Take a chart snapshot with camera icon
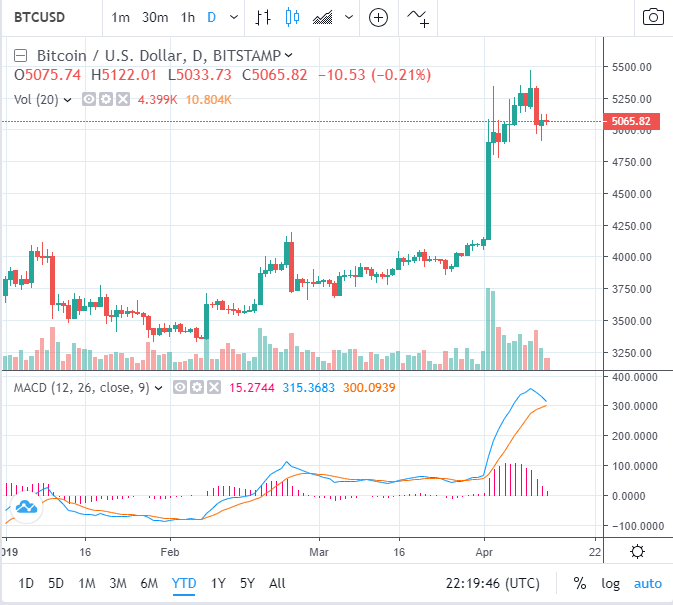This screenshot has width=673, height=605. [652, 17]
